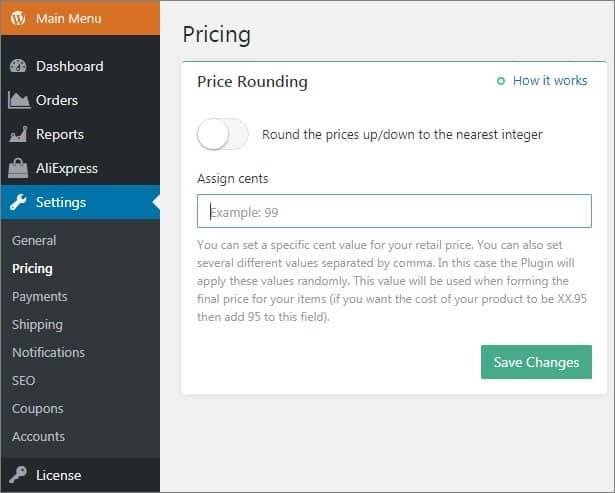Click the green circle beside How it works

point(501,81)
